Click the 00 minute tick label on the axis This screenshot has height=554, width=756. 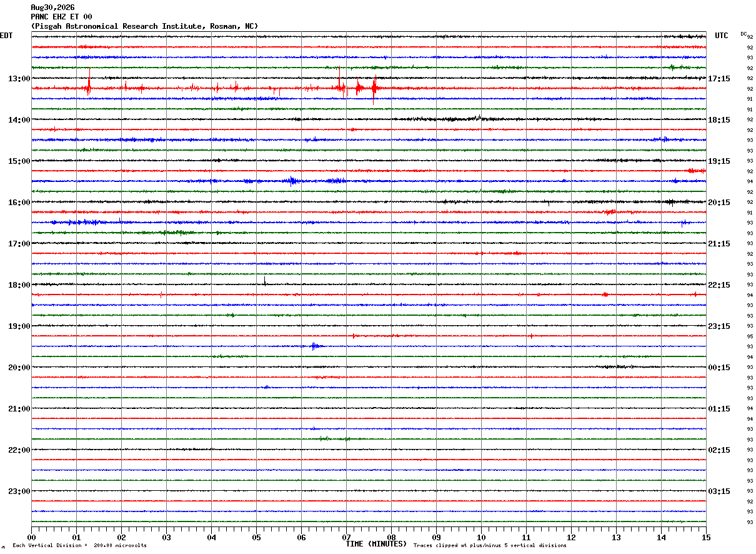click(31, 537)
